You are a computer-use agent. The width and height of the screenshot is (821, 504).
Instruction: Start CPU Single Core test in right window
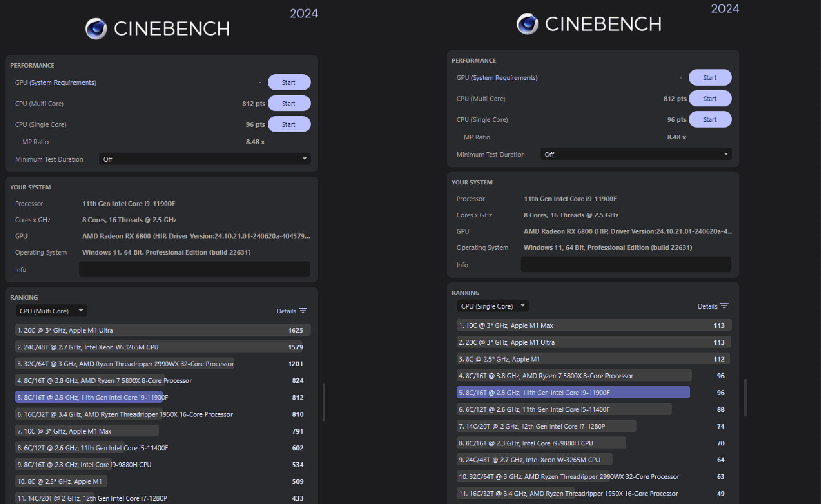coord(710,119)
